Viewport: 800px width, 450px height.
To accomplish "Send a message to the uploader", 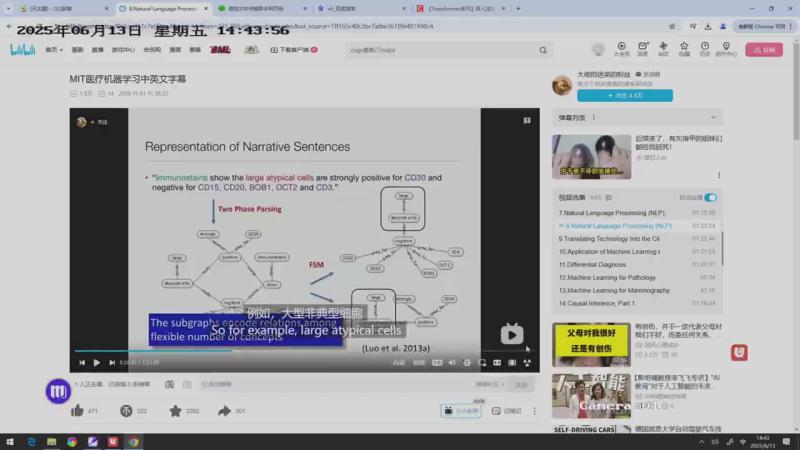I will pyautogui.click(x=647, y=74).
